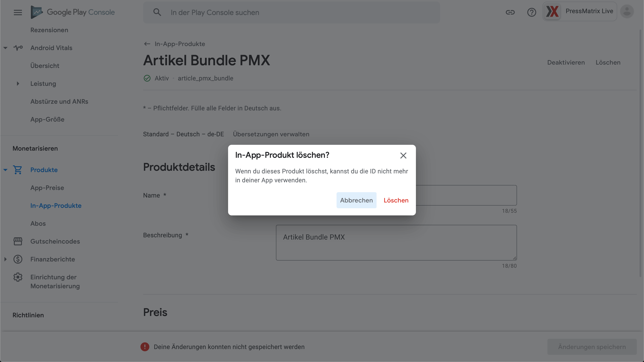
Task: Click Standard – Deutsch – de-DE text
Action: (184, 134)
